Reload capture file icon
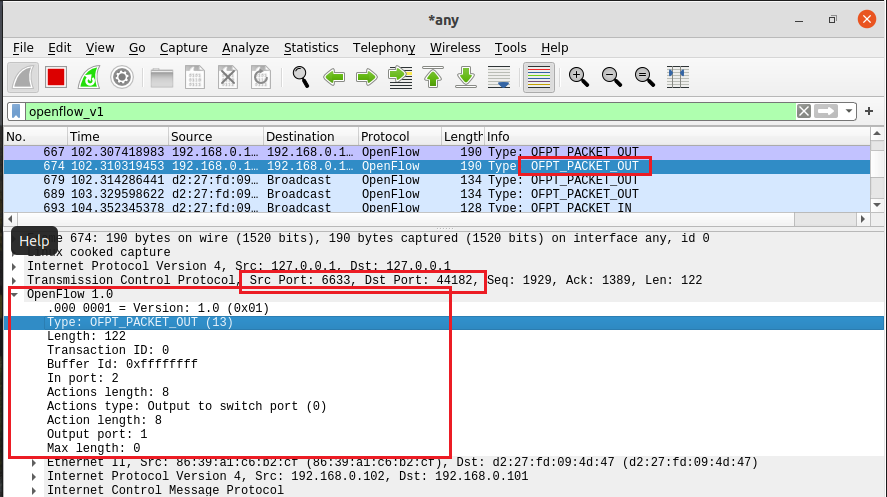This screenshot has width=887, height=497. coord(261,77)
